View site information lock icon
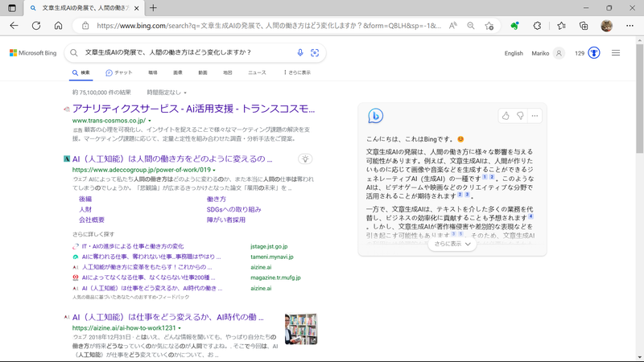The width and height of the screenshot is (644, 362). [85, 26]
